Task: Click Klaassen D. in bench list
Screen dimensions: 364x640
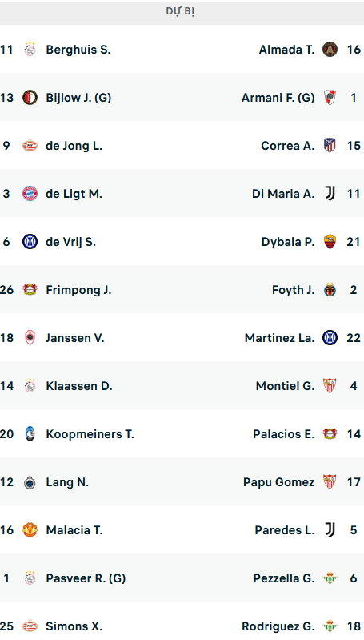Action: [79, 386]
